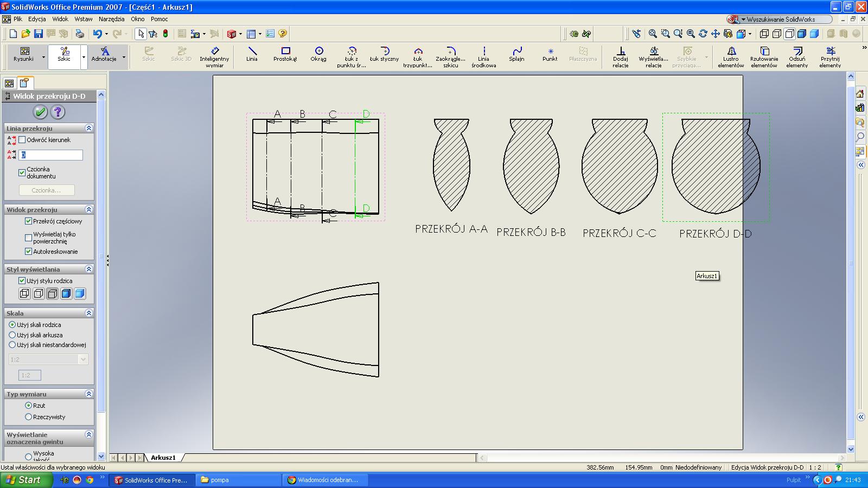The width and height of the screenshot is (868, 488).
Task: Enable the Odwróć kierunek checkbox
Action: pos(22,140)
